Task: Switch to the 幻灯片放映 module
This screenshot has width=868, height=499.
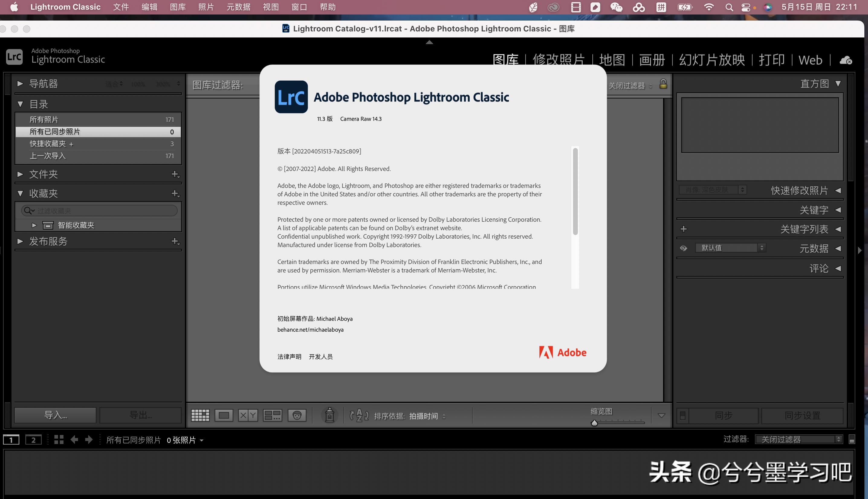Action: coord(712,60)
